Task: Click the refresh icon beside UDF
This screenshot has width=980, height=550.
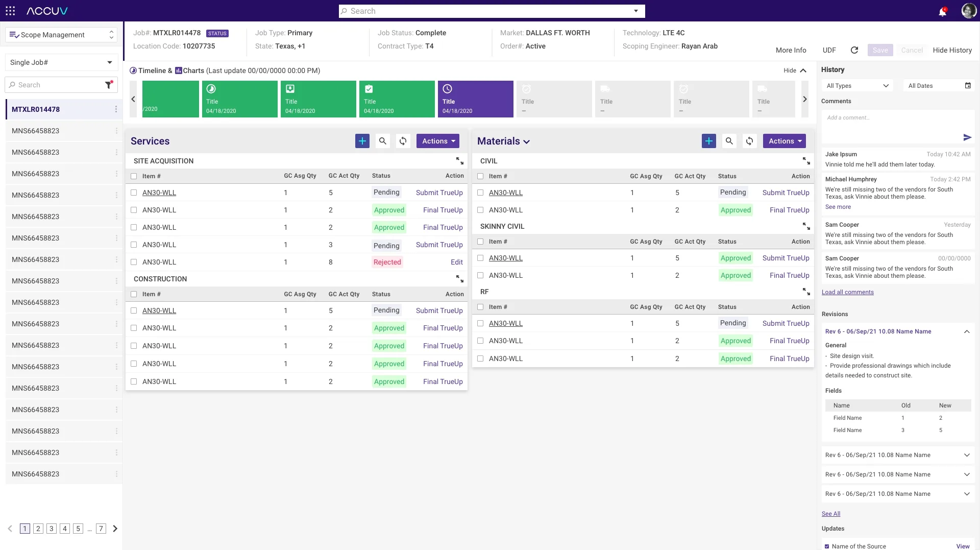Action: (x=854, y=50)
